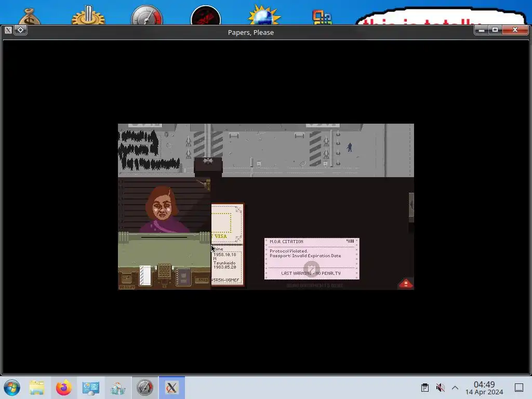Click the show desktop tray button

pyautogui.click(x=519, y=388)
